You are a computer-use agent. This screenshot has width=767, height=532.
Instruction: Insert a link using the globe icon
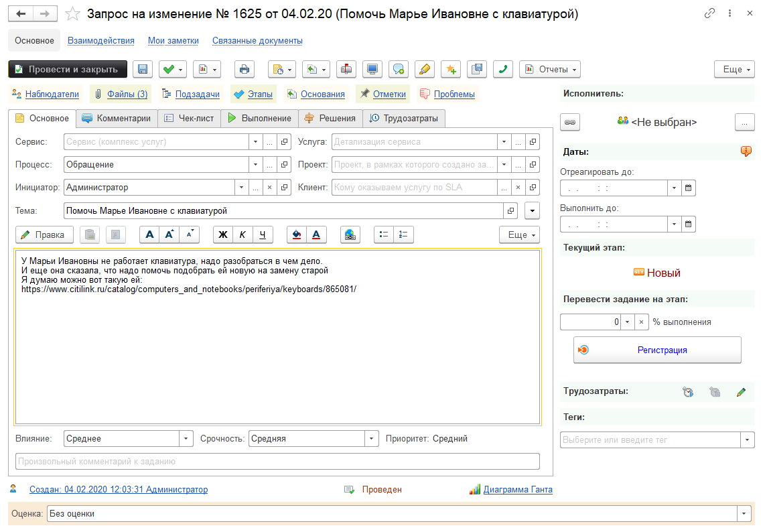(x=350, y=235)
